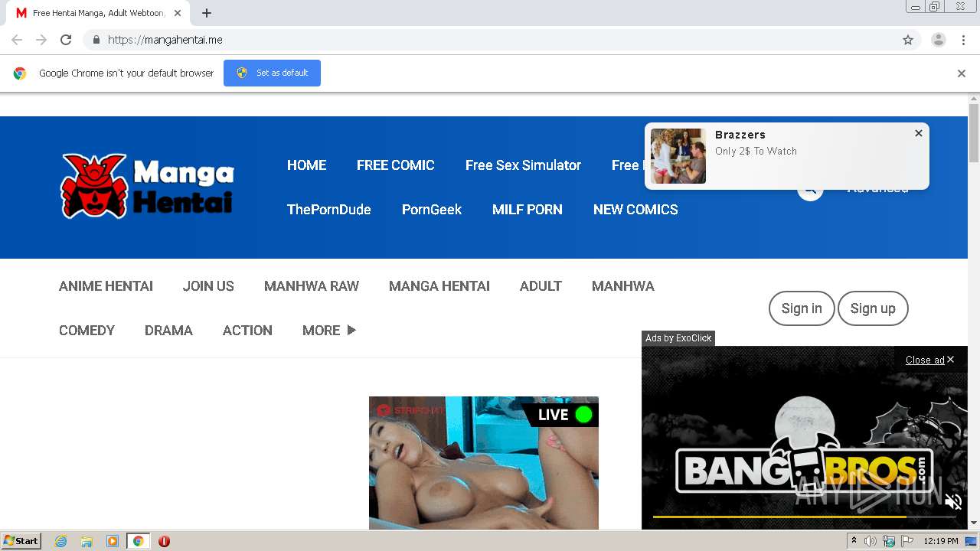
Task: Click the LIVE stream ad thumbnail
Action: click(484, 463)
